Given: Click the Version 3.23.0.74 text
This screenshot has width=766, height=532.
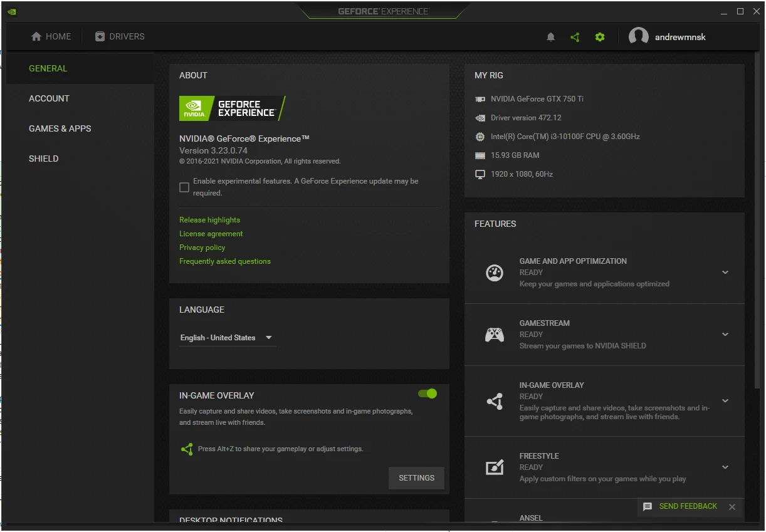Looking at the screenshot, I should click(213, 150).
